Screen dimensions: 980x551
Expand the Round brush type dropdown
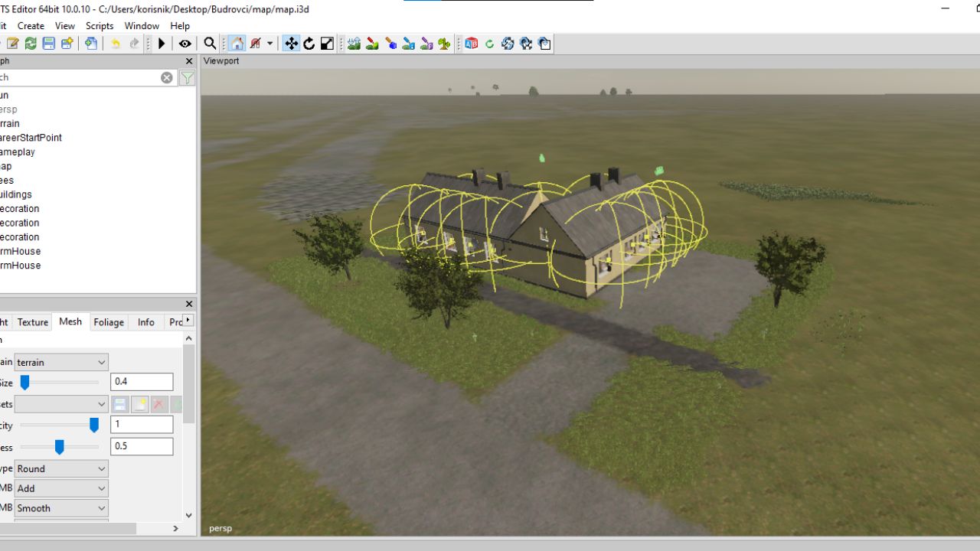coord(61,468)
